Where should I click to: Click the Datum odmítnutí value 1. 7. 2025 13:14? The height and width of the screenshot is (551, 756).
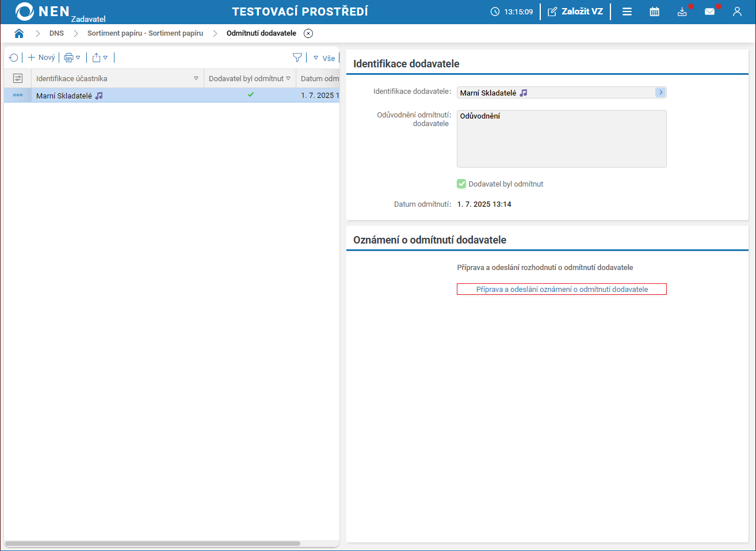tap(484, 204)
